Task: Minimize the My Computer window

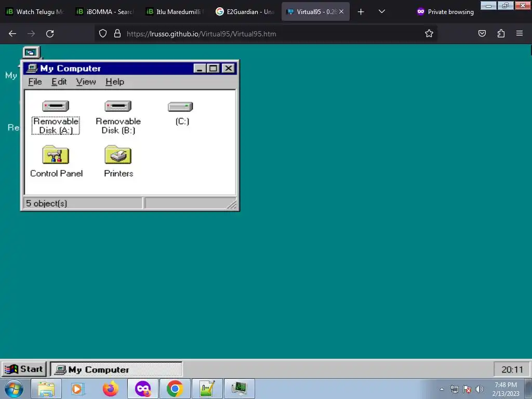Action: tap(199, 69)
